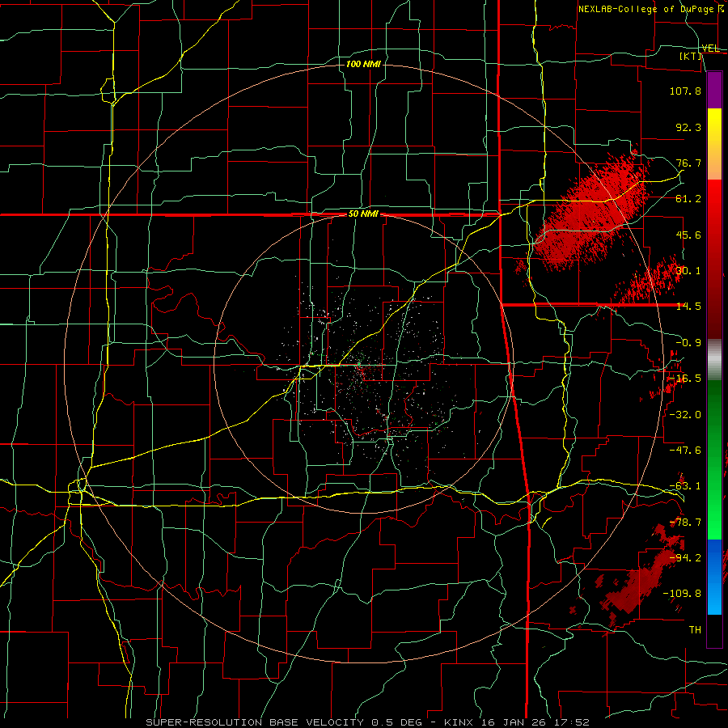Click the 76.7 legend value

[688, 163]
